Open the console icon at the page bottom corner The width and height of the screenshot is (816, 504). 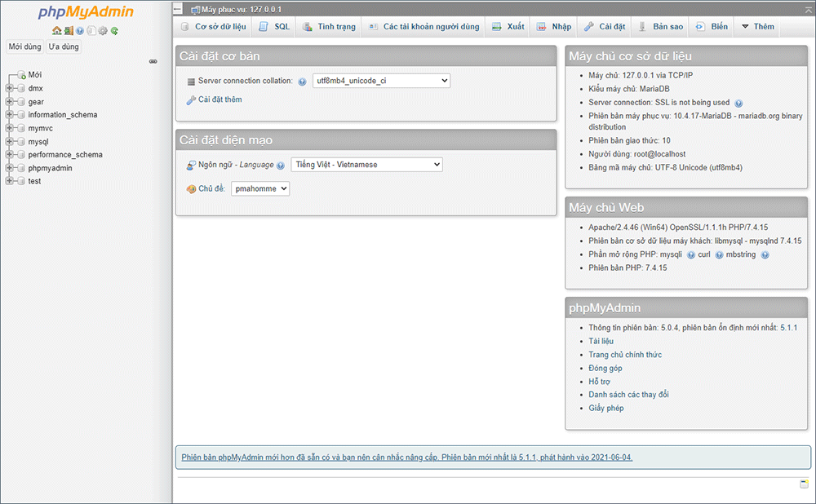tap(804, 484)
